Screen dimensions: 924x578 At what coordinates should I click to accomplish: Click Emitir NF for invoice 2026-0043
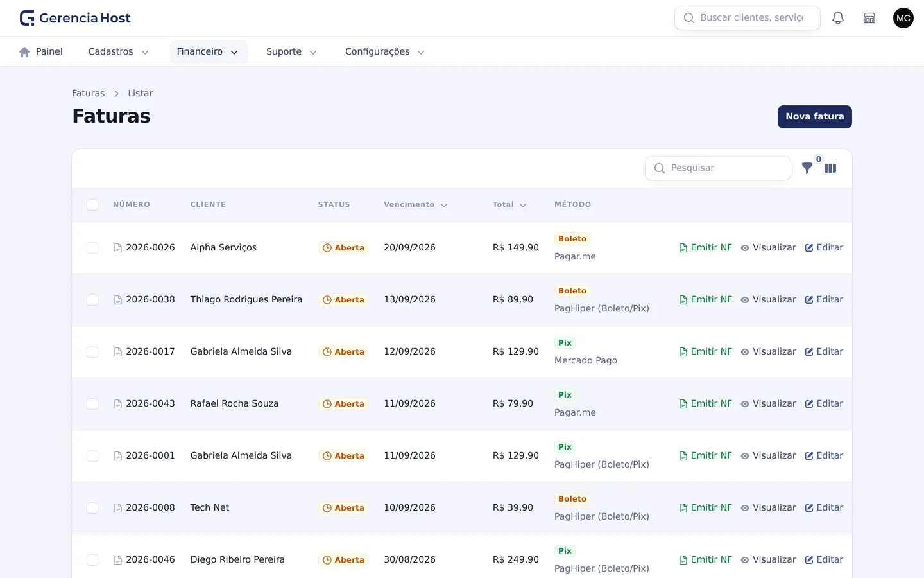(705, 404)
